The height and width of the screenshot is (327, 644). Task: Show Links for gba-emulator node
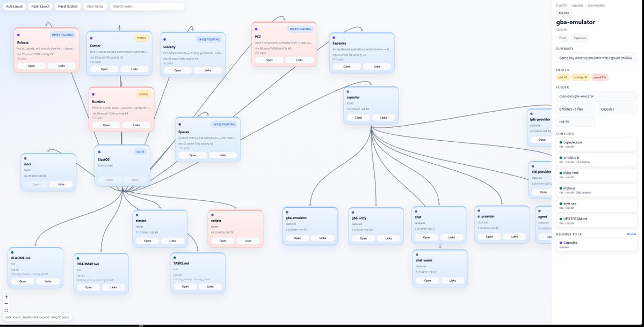pyautogui.click(x=322, y=238)
